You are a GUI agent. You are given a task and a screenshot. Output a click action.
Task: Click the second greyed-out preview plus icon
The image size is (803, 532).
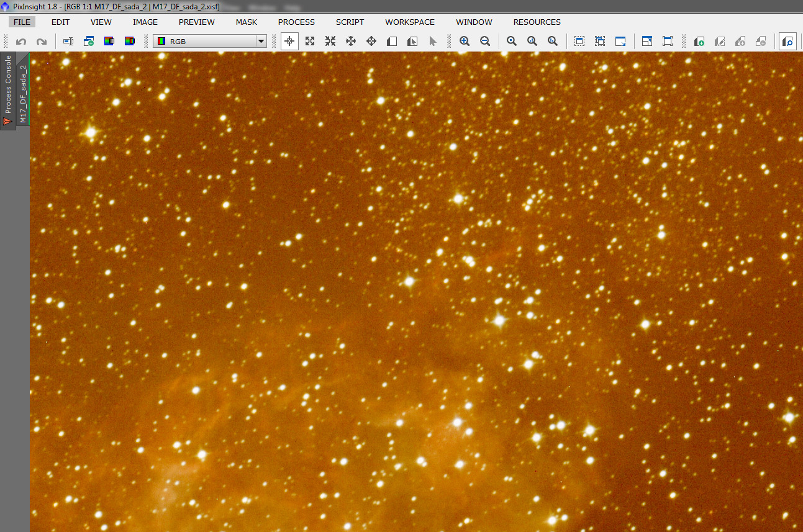point(761,42)
